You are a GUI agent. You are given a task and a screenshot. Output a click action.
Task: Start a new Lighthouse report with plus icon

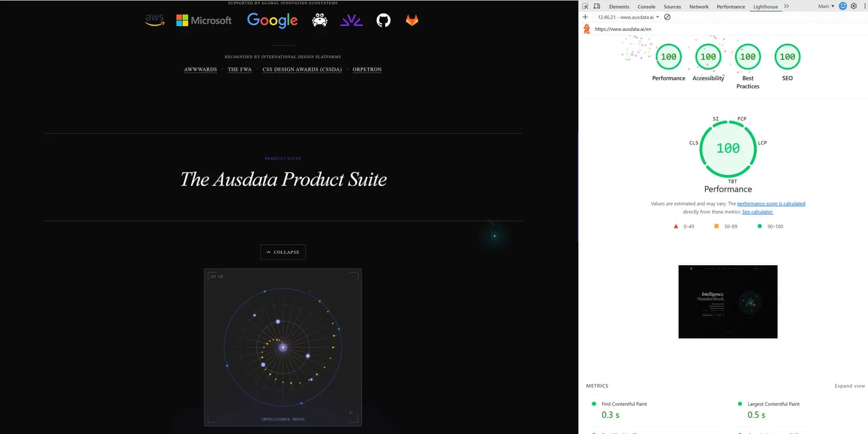[585, 17]
